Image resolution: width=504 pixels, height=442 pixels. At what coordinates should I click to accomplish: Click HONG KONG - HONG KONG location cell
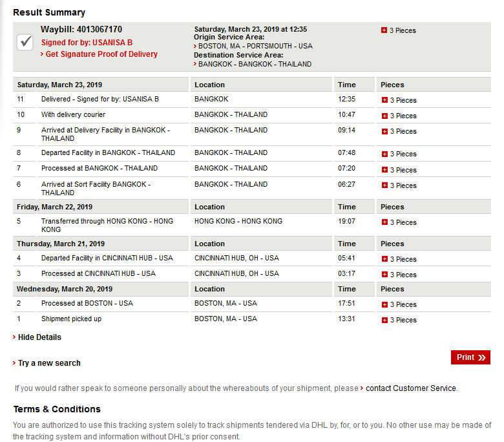[x=238, y=221]
